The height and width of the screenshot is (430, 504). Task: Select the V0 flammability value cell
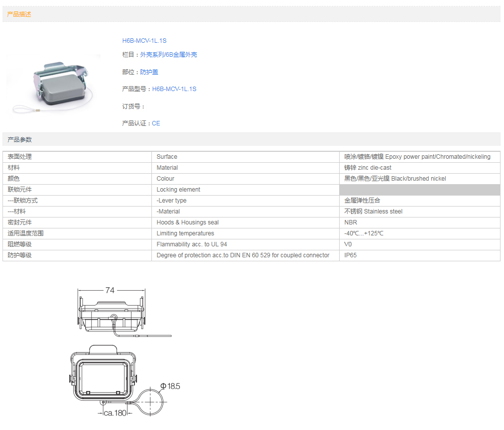point(348,244)
